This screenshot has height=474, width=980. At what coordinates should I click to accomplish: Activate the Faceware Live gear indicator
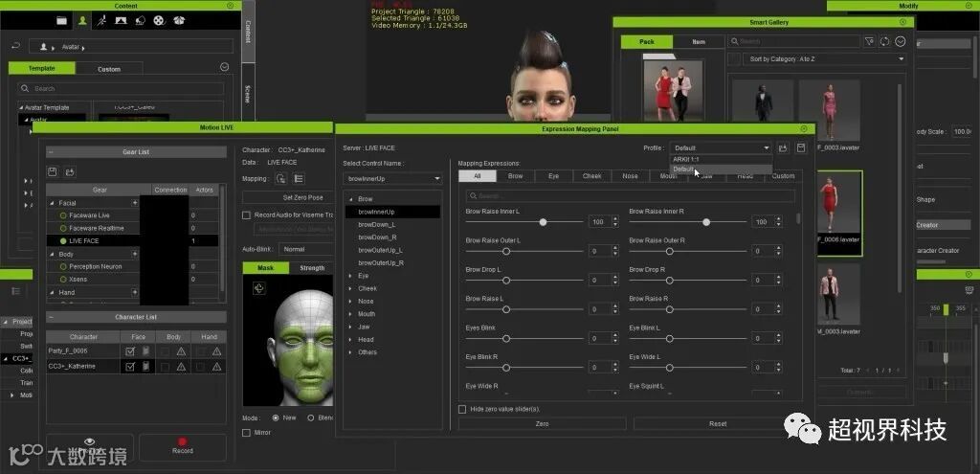63,215
